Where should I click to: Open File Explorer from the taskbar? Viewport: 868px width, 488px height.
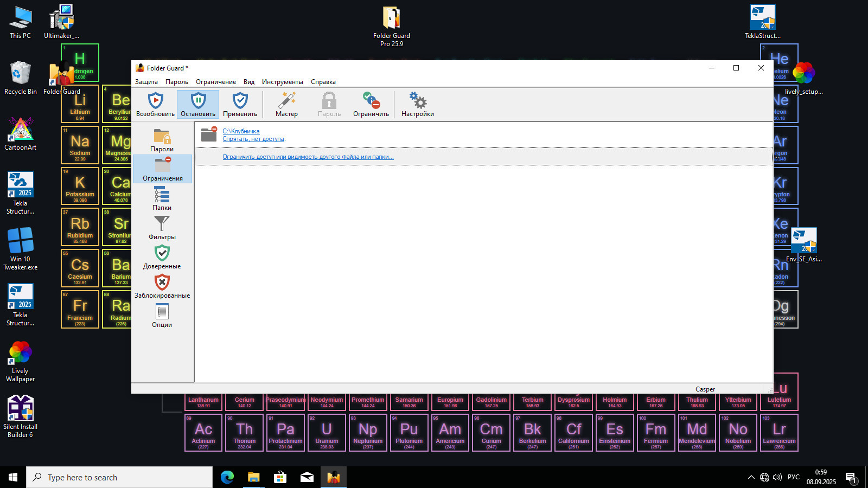(253, 477)
